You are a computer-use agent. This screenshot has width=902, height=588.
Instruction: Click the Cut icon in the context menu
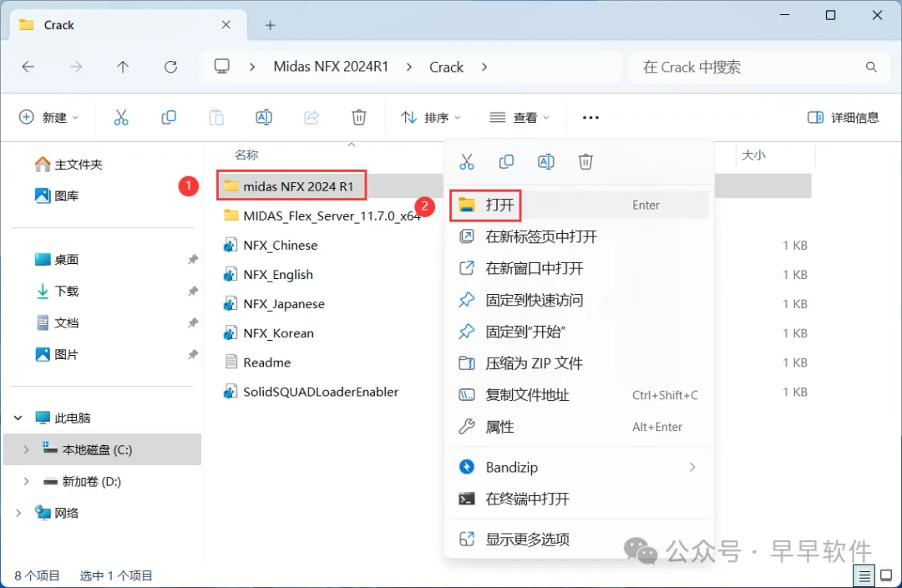467,162
